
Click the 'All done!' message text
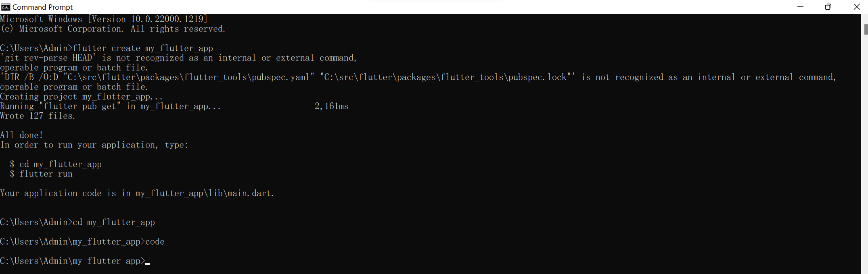pyautogui.click(x=21, y=135)
